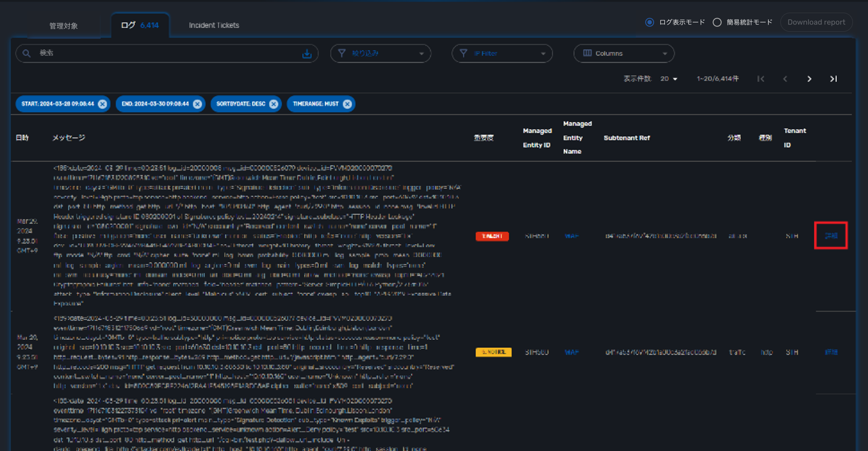
Task: Remove the TIMERANGE: MUST filter chip
Action: (x=347, y=104)
